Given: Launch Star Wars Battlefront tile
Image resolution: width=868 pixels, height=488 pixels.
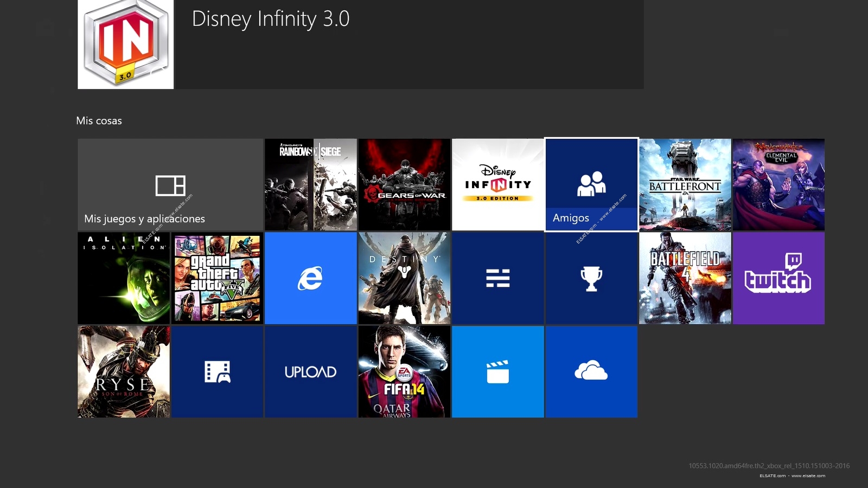Looking at the screenshot, I should (685, 184).
